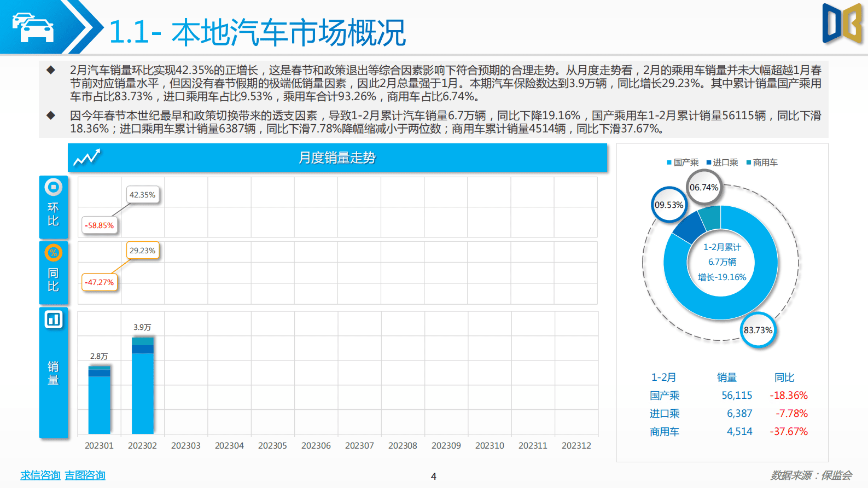
Task: Click the 6.7万辆 text in donut center
Action: [722, 262]
